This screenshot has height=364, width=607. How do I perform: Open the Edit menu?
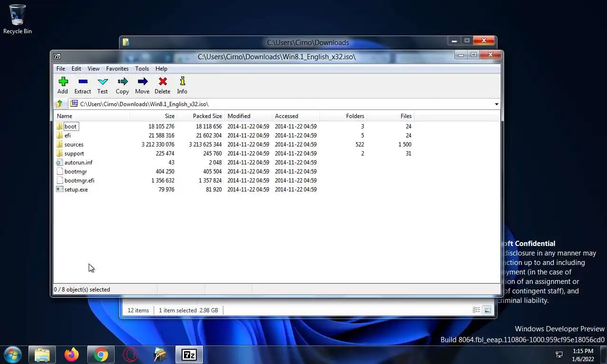[x=76, y=69]
